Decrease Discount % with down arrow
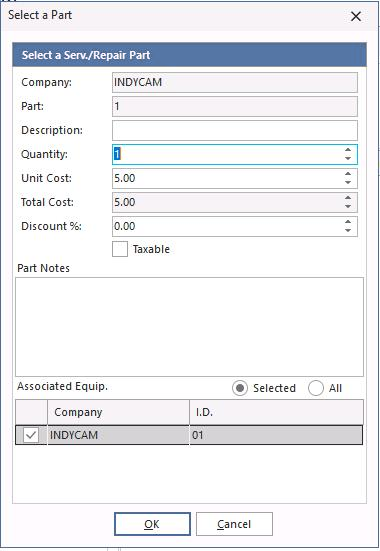Viewport: 380px width, 551px height. 348,230
